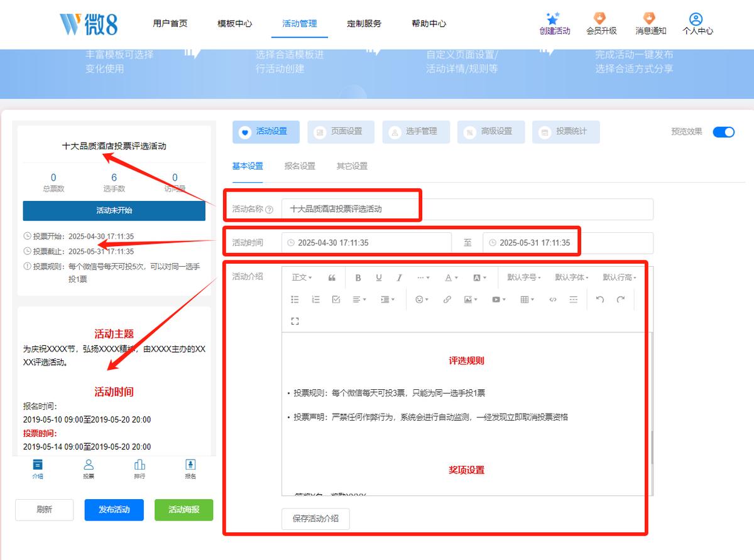The image size is (754, 560).
Task: Click the 微8 logo
Action: (89, 24)
